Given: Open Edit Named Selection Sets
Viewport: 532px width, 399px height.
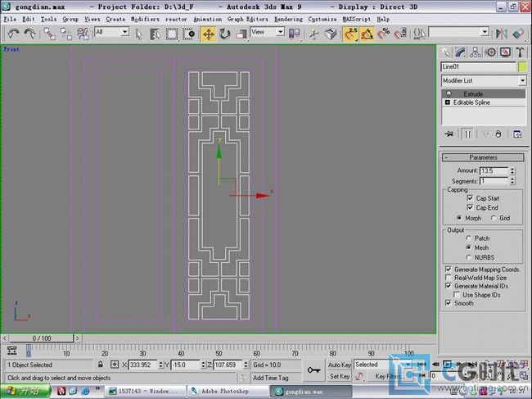Looking at the screenshot, I should [419, 34].
